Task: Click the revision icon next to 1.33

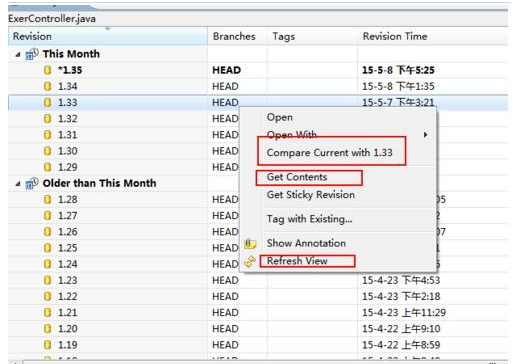Action: click(48, 102)
